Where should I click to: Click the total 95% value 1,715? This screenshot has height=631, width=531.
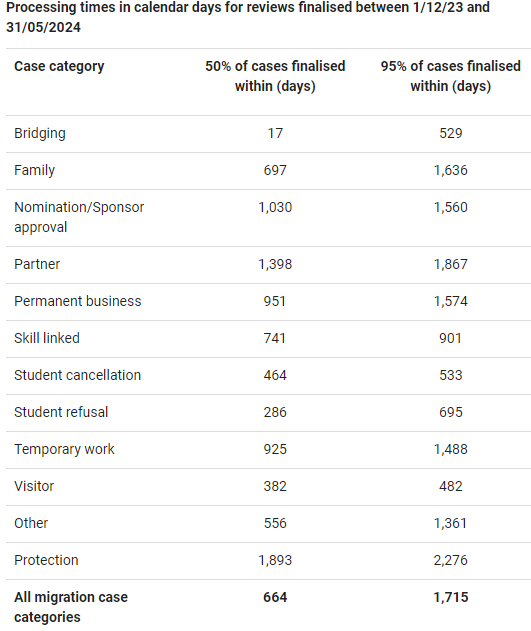pyautogui.click(x=451, y=597)
